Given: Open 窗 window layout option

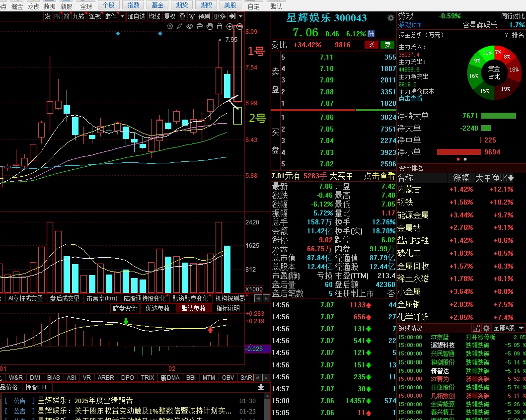Looking at the screenshot, I should click(x=192, y=16).
